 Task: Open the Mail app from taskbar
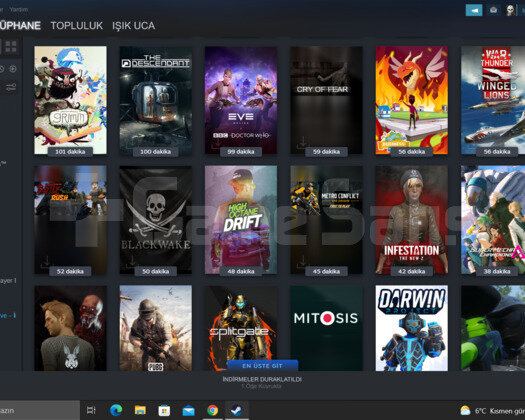[189, 410]
